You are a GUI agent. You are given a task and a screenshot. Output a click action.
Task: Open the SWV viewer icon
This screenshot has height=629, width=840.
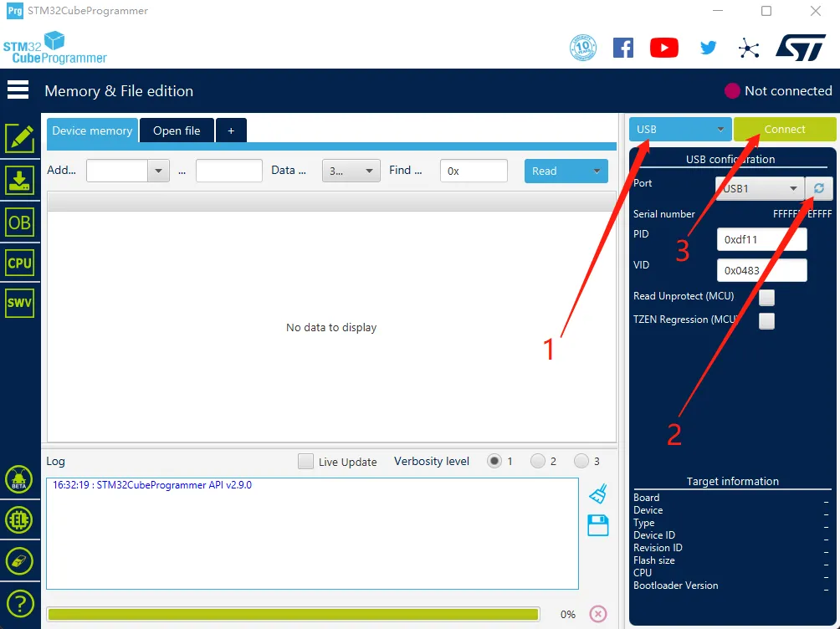tap(19, 303)
